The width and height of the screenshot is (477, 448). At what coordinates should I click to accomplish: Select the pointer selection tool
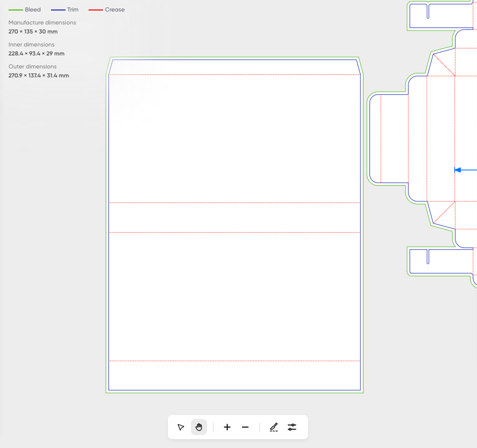pyautogui.click(x=181, y=427)
